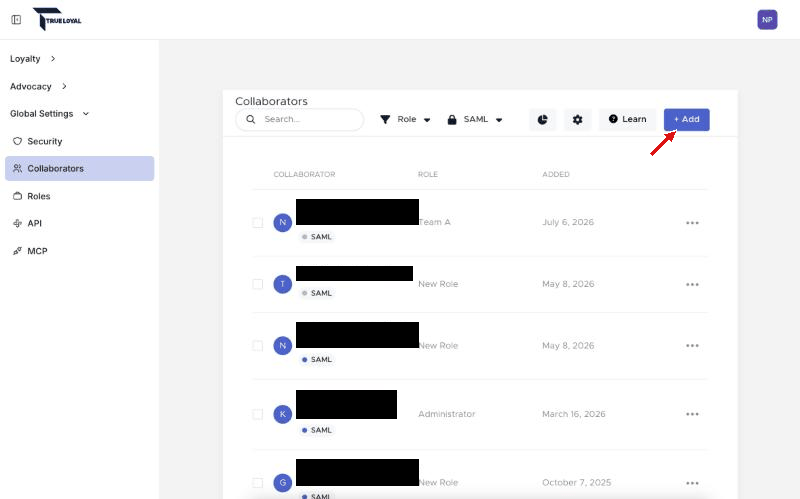Screen dimensions: 800x499
Task: Click the SAML badge in the Team A row
Action: [x=317, y=237]
